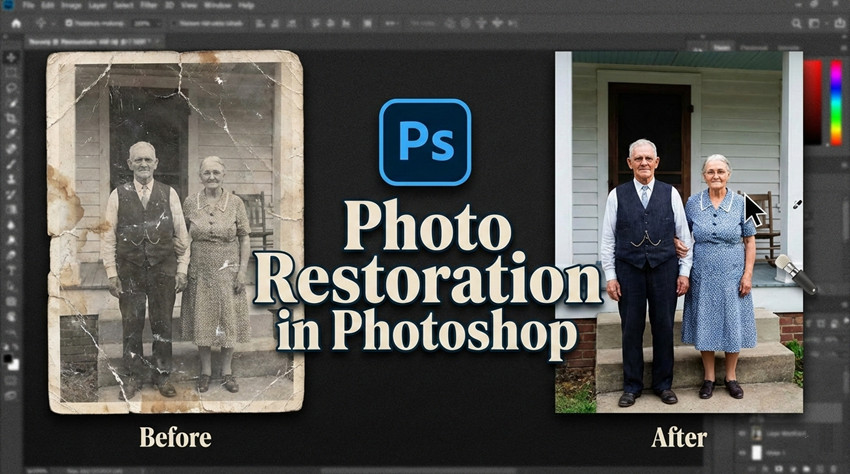Select the Horizontal Type tool
The height and width of the screenshot is (474, 850).
(x=11, y=270)
